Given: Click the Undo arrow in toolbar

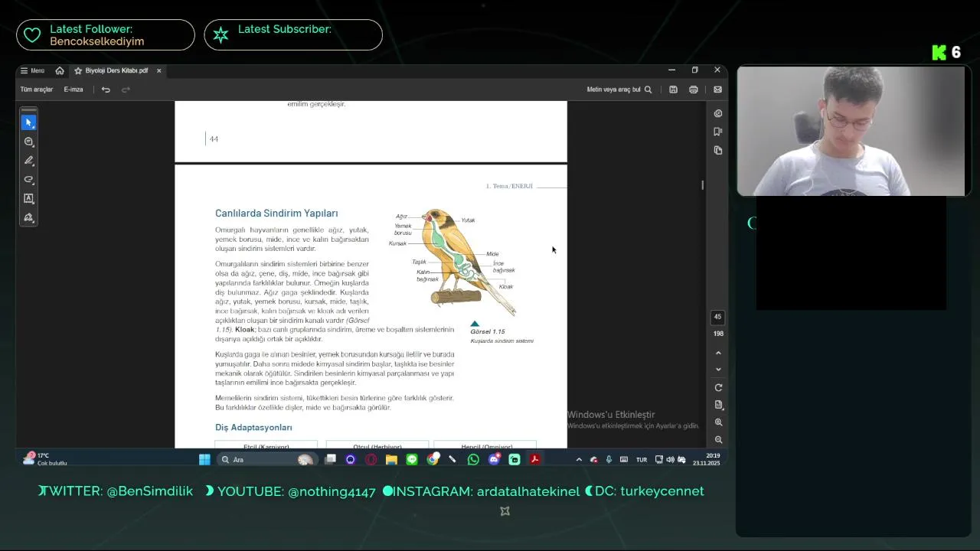Looking at the screenshot, I should (106, 90).
